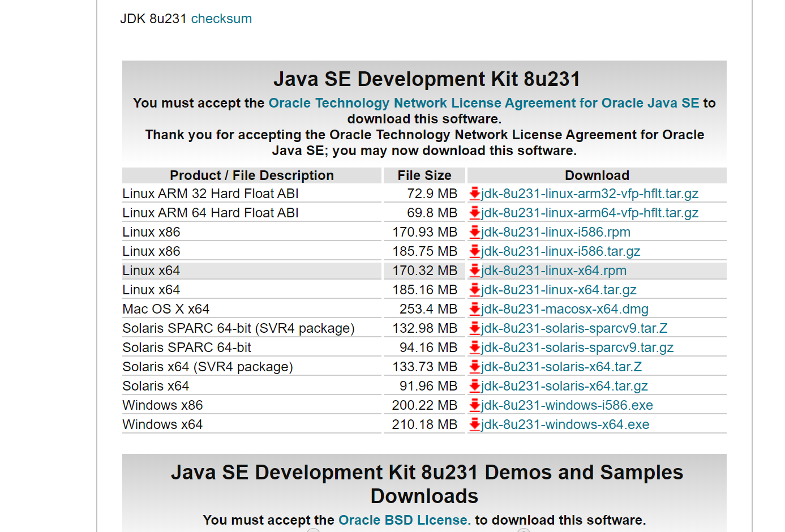
Task: Download jdk-8u231-linux-x64.tar.gz file link
Action: [x=559, y=290]
